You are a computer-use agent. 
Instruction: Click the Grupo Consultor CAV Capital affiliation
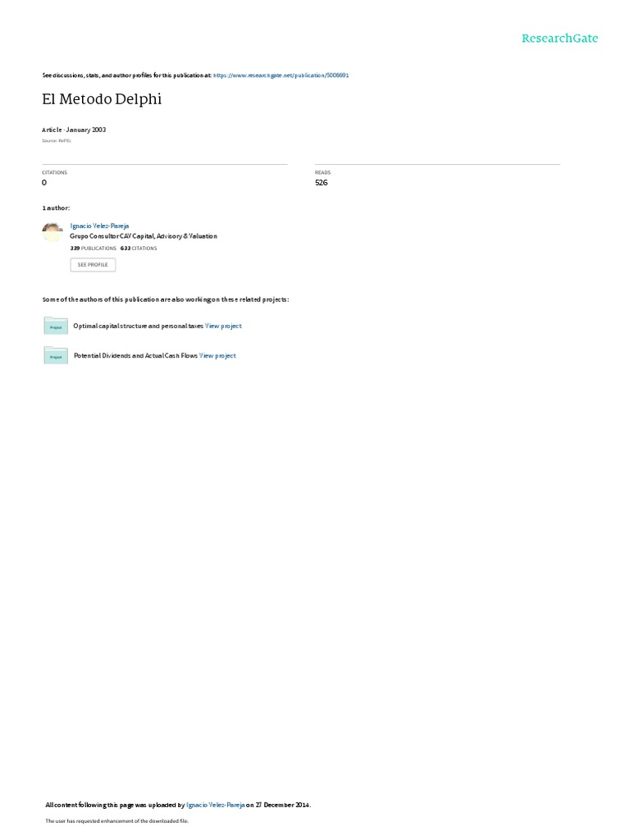coord(144,236)
